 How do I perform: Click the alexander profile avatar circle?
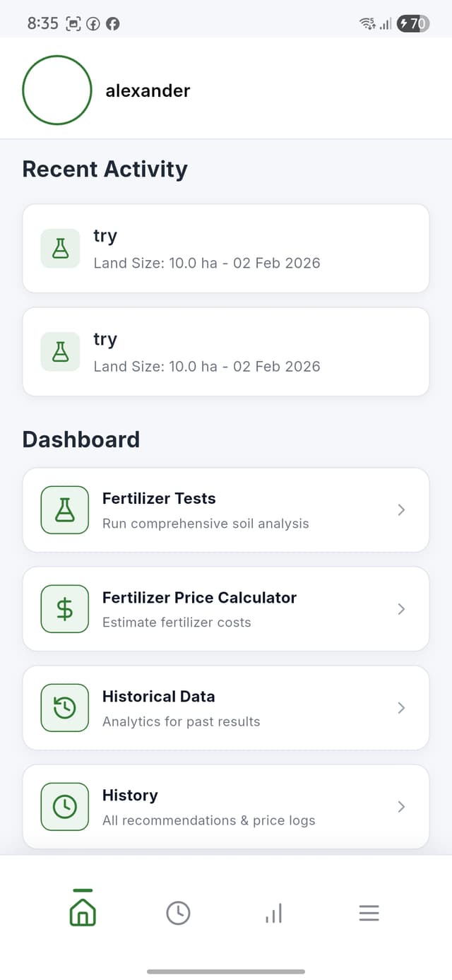tap(57, 90)
